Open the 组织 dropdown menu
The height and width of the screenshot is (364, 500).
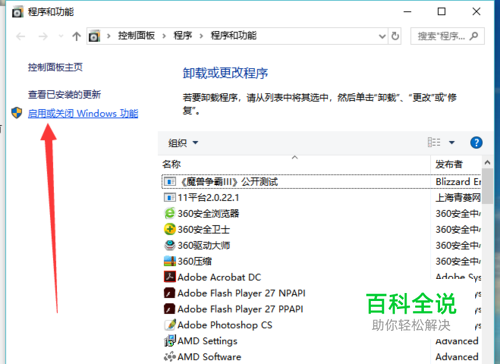pyautogui.click(x=183, y=143)
